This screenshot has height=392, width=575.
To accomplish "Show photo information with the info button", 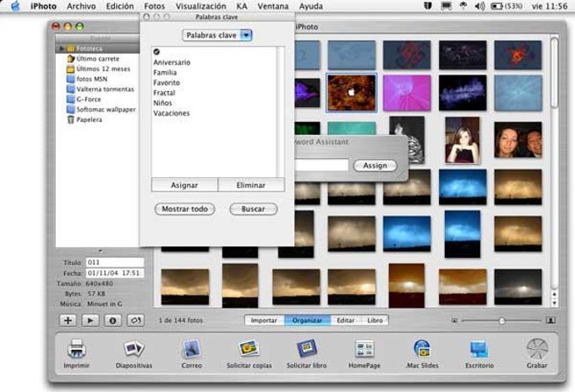I will [112, 320].
